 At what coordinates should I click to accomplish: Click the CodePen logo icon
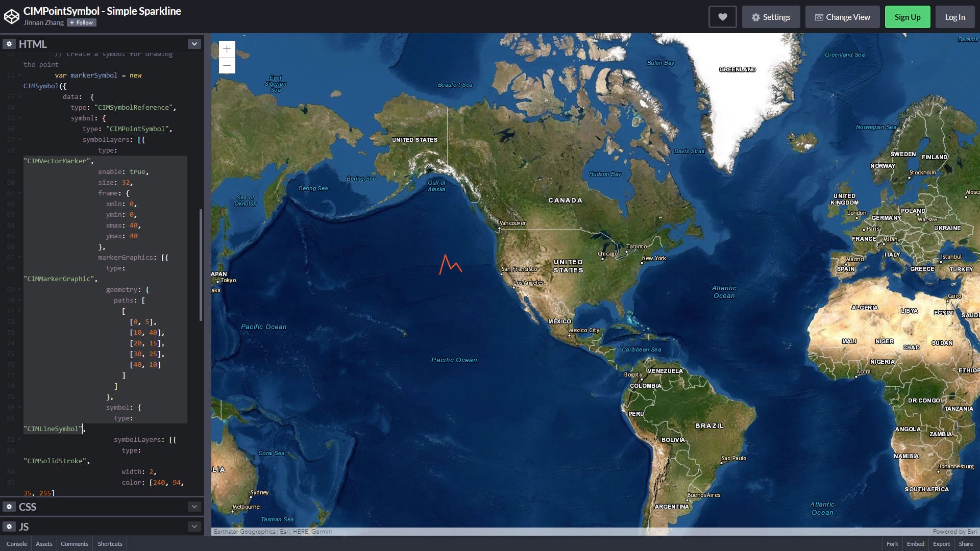click(x=12, y=17)
